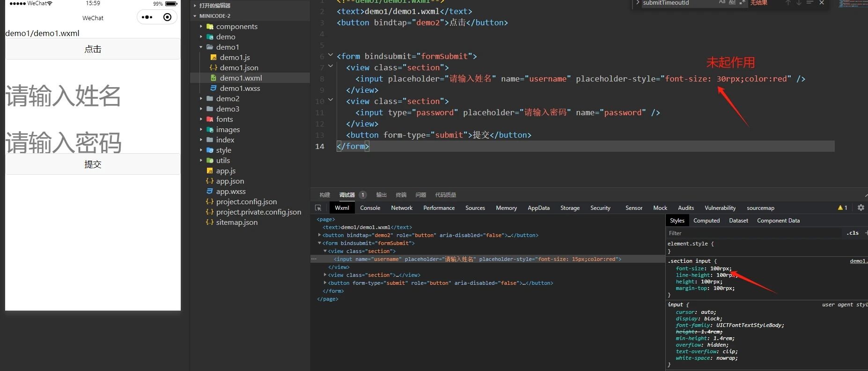Tap the simulator's circular close target icon

pyautogui.click(x=167, y=17)
